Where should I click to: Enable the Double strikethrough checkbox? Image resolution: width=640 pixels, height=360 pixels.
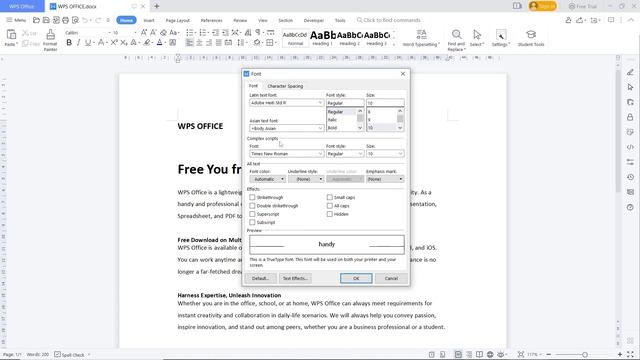(252, 206)
